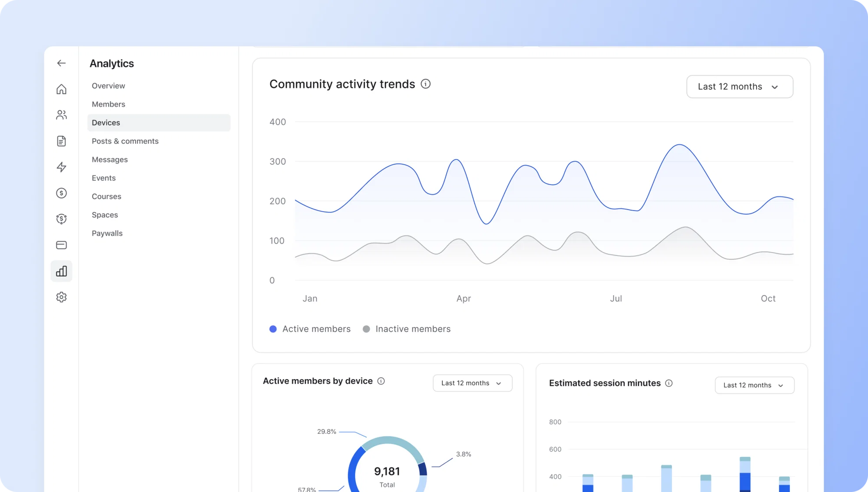Click info icon beside Active members by device

(x=381, y=381)
